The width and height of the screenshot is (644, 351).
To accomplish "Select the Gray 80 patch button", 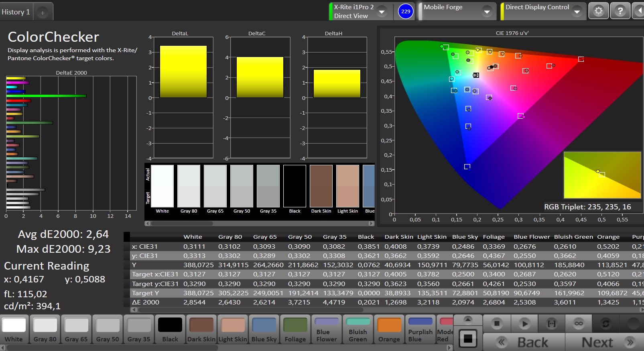I will (45, 330).
